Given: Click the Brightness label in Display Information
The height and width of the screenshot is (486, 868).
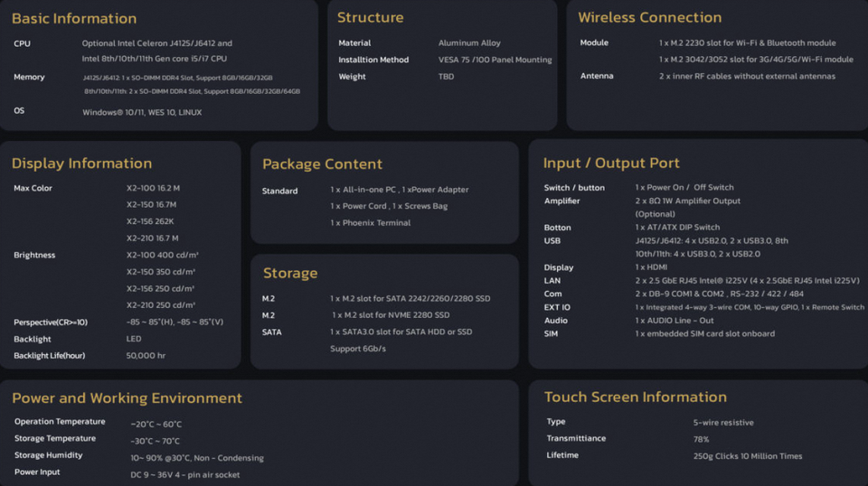Looking at the screenshot, I should pyautogui.click(x=34, y=256).
